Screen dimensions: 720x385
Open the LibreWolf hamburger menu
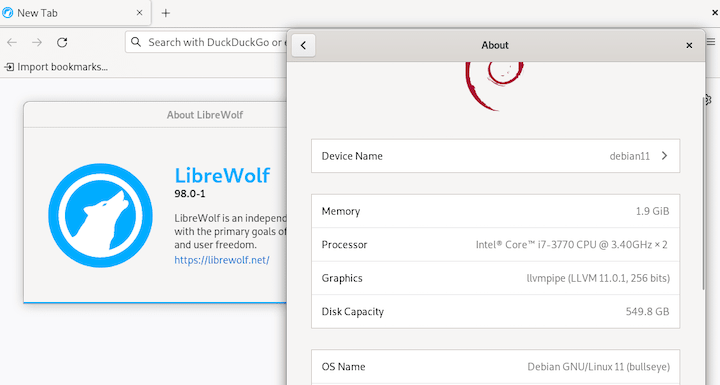pyautogui.click(x=711, y=42)
